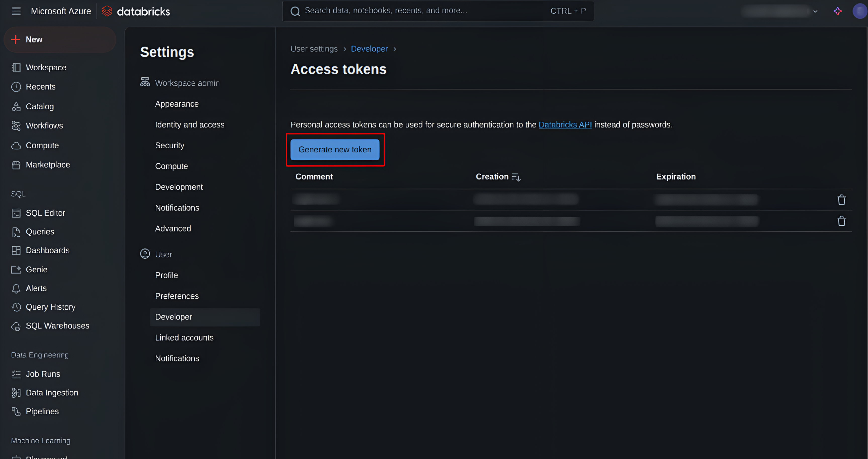The image size is (868, 459).
Task: Click the Alerts bell icon
Action: 16,288
